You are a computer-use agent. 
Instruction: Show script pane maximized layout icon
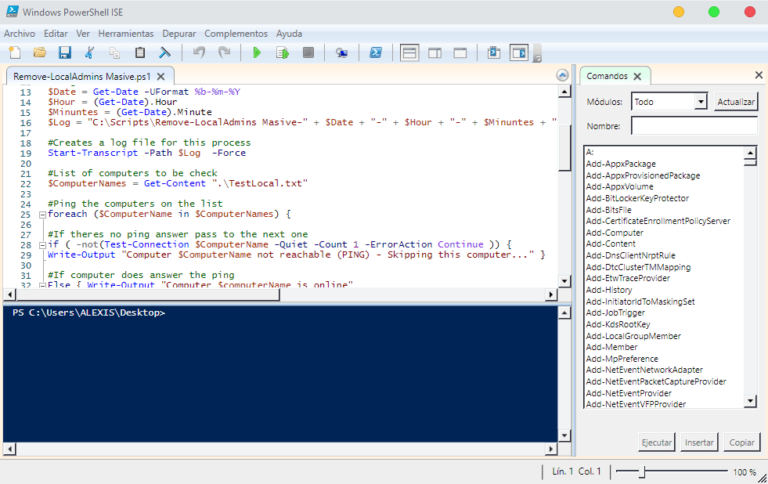pos(460,52)
